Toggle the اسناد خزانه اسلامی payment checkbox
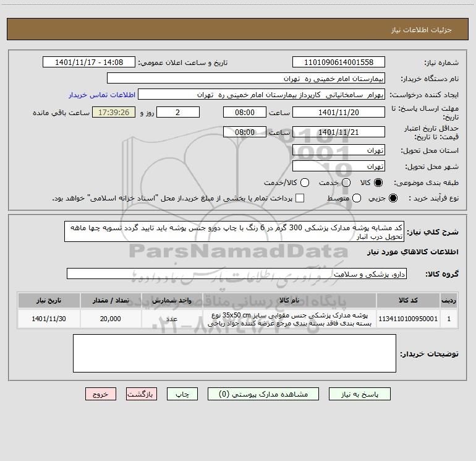This screenshot has height=461, width=476. pyautogui.click(x=300, y=198)
